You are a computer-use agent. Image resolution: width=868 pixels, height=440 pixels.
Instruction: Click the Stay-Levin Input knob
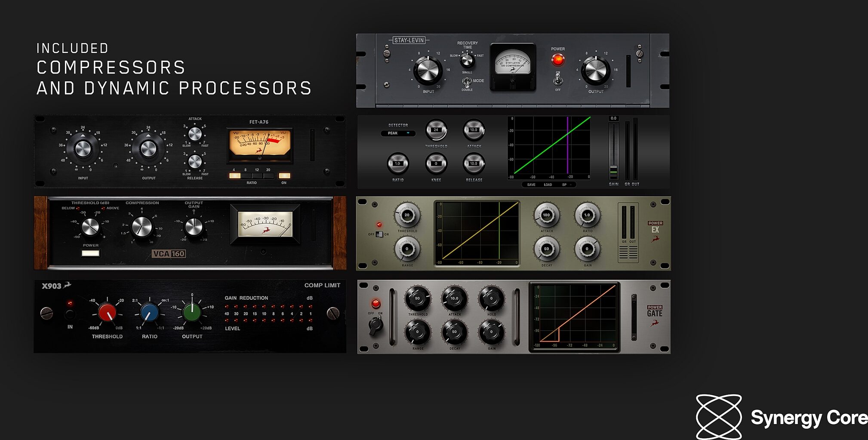click(428, 70)
